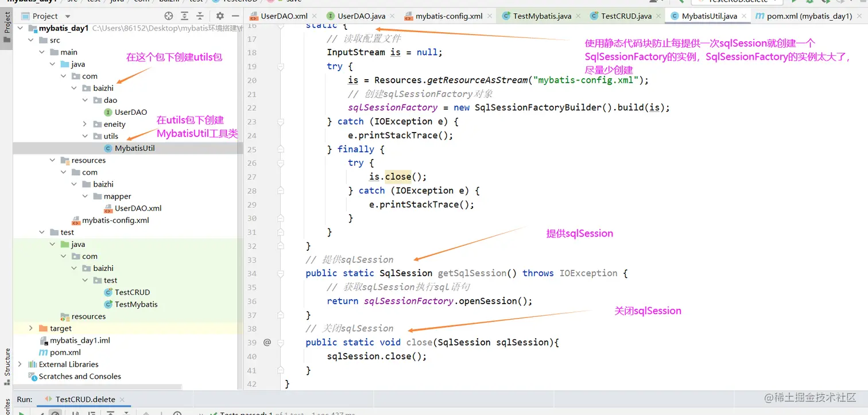The height and width of the screenshot is (415, 868).
Task: Close the TestCRUD.delete run tab
Action: pos(122,400)
